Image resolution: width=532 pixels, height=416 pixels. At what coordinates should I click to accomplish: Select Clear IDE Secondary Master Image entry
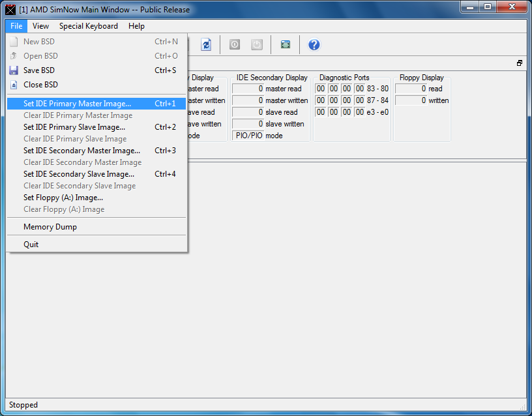pyautogui.click(x=96, y=162)
